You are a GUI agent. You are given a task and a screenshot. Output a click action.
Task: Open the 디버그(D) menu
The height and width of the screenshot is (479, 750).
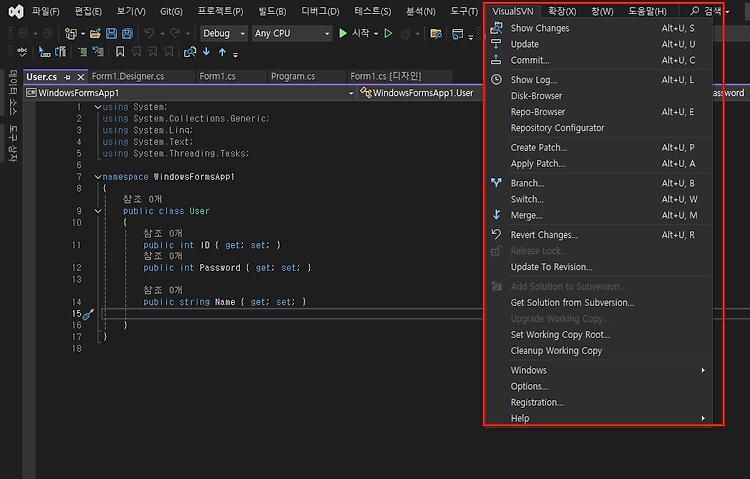(320, 11)
